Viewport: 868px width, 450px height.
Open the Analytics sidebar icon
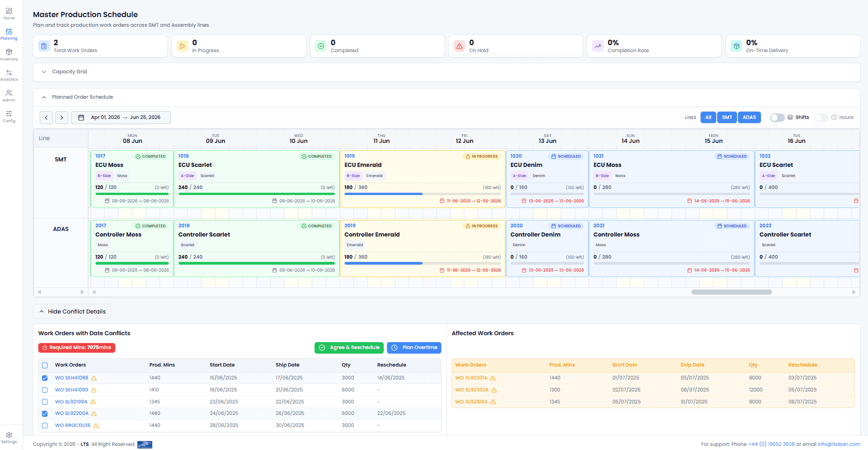9,75
